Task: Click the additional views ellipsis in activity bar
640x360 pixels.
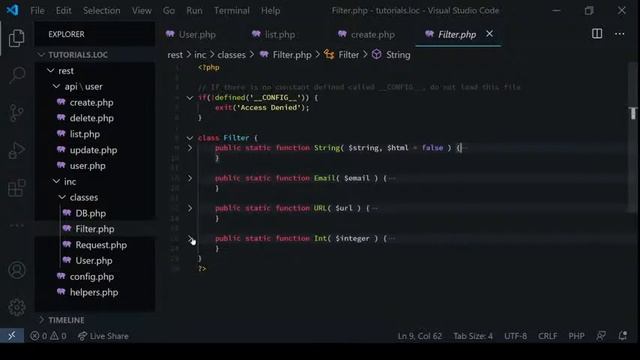Action: point(16,225)
